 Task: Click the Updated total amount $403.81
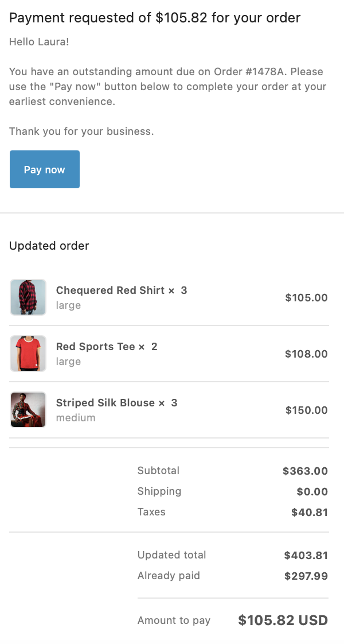306,556
